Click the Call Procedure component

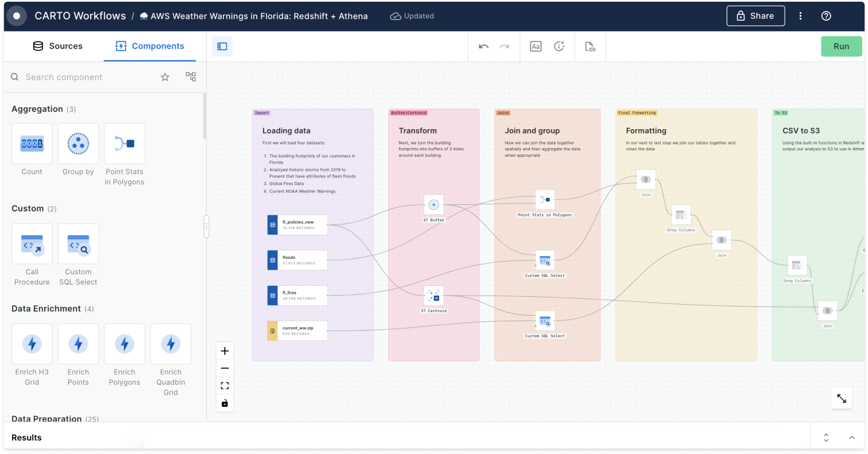click(x=32, y=243)
